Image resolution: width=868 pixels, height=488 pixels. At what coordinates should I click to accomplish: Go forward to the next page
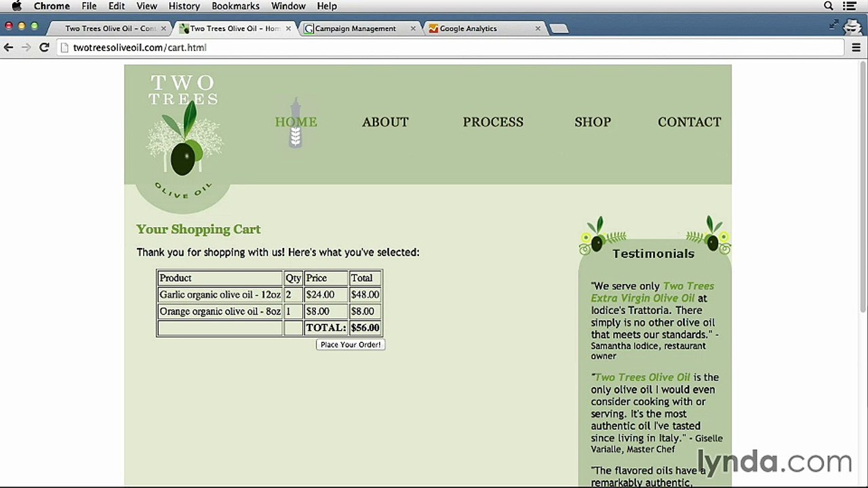point(26,47)
